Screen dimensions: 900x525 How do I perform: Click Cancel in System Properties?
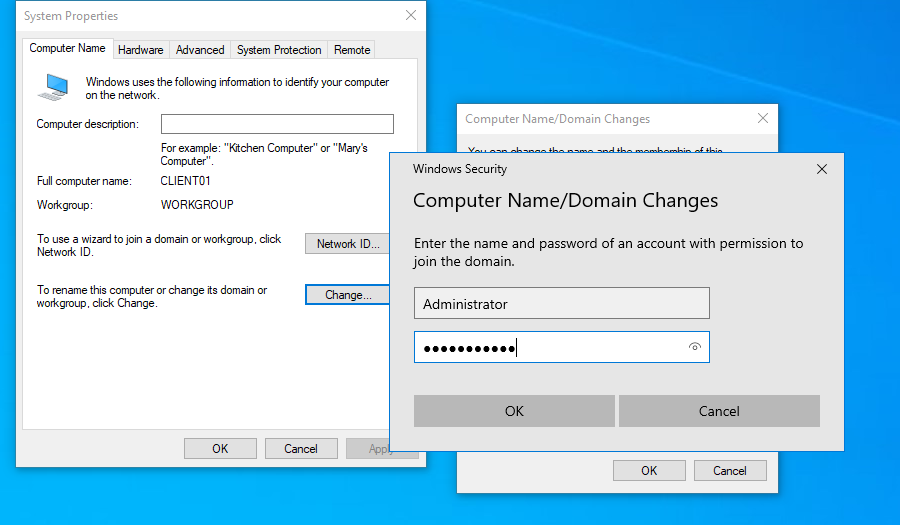[301, 449]
